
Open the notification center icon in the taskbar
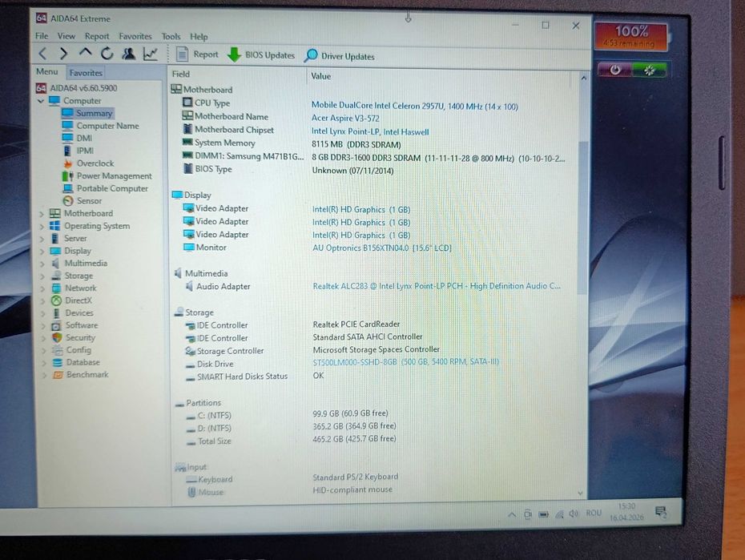pyautogui.click(x=661, y=512)
